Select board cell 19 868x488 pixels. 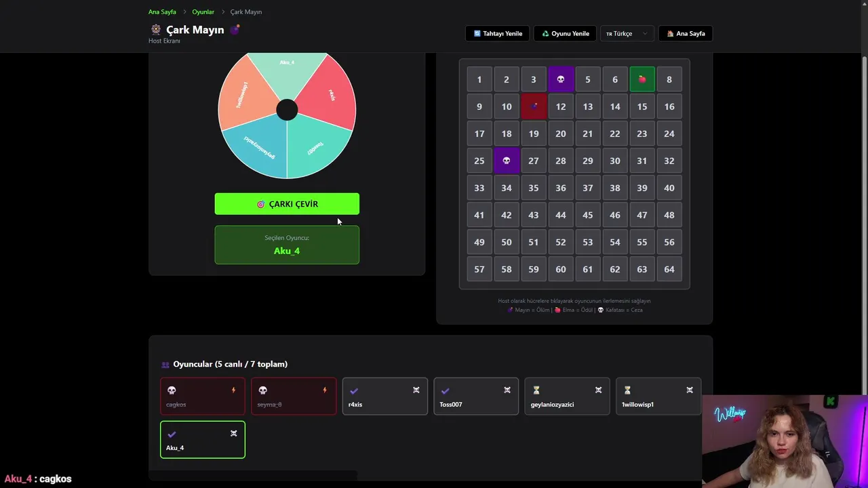(534, 134)
